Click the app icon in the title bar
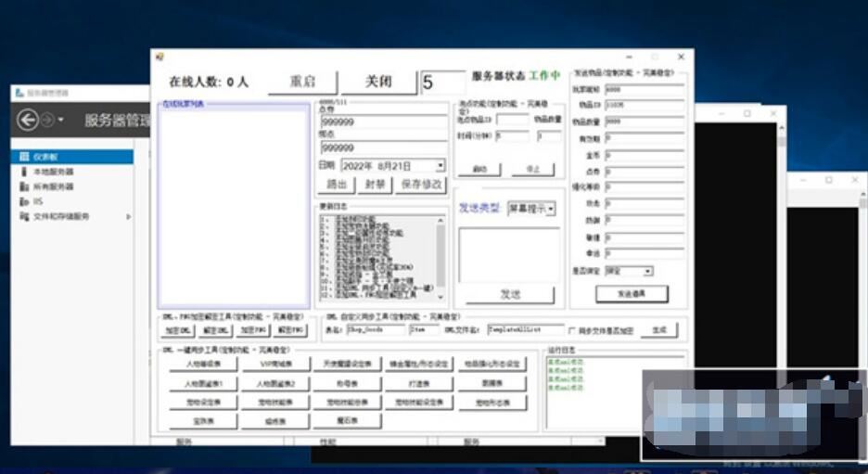 click(160, 58)
